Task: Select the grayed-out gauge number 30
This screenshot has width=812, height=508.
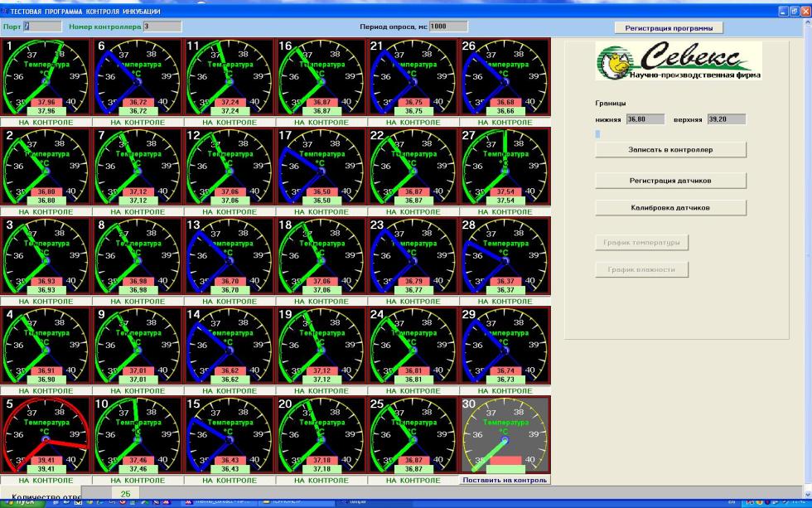Action: [505, 435]
